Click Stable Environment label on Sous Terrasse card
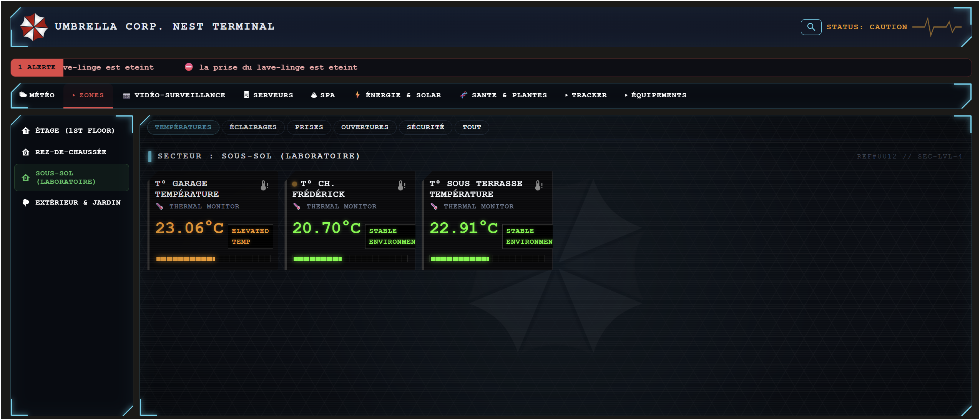Screen dimensions: 980x420 click(528, 236)
